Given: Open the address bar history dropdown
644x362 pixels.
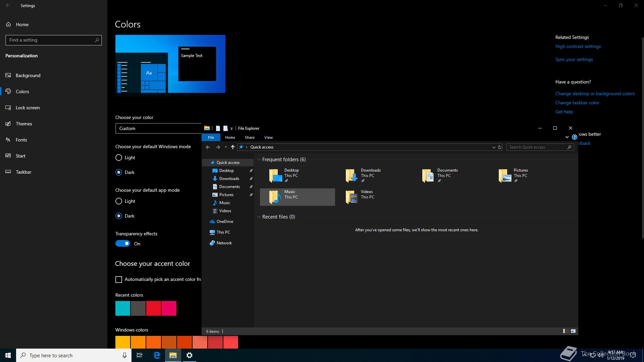Looking at the screenshot, I should click(494, 147).
